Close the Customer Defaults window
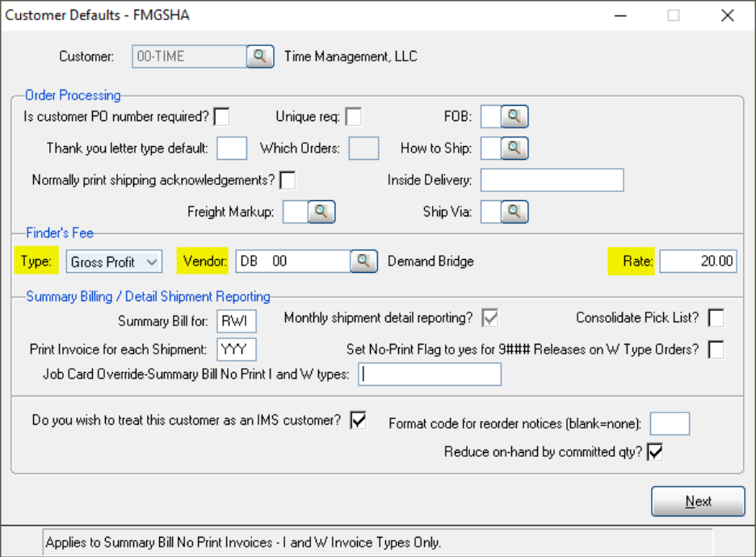756x557 pixels. (x=728, y=15)
